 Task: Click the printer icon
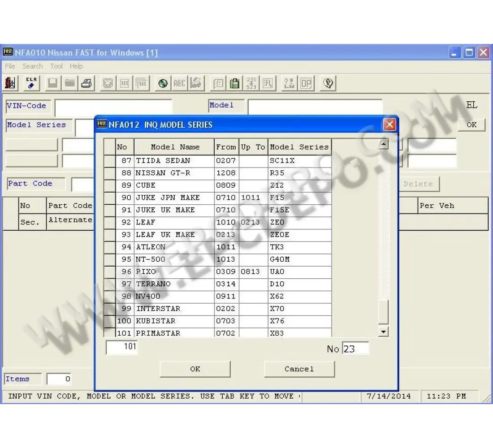(86, 83)
